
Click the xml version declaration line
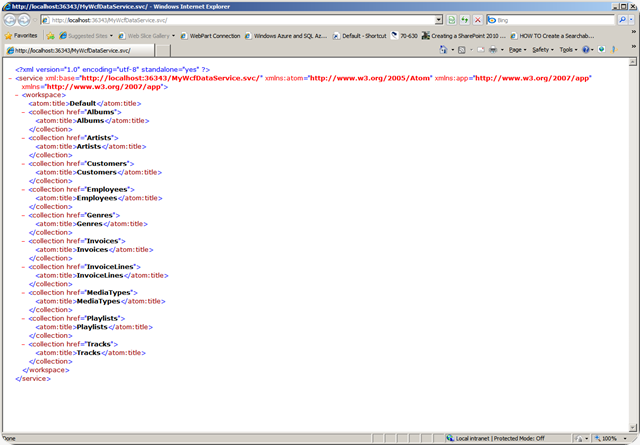113,70
